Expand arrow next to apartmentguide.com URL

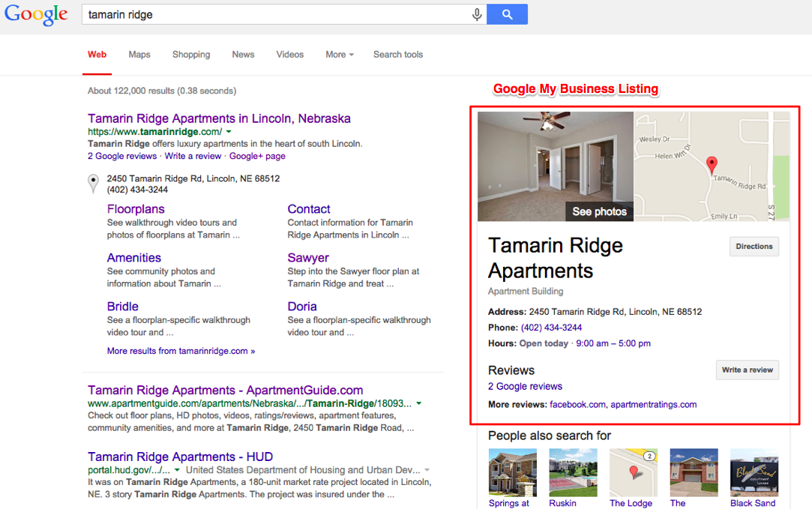[x=419, y=403]
